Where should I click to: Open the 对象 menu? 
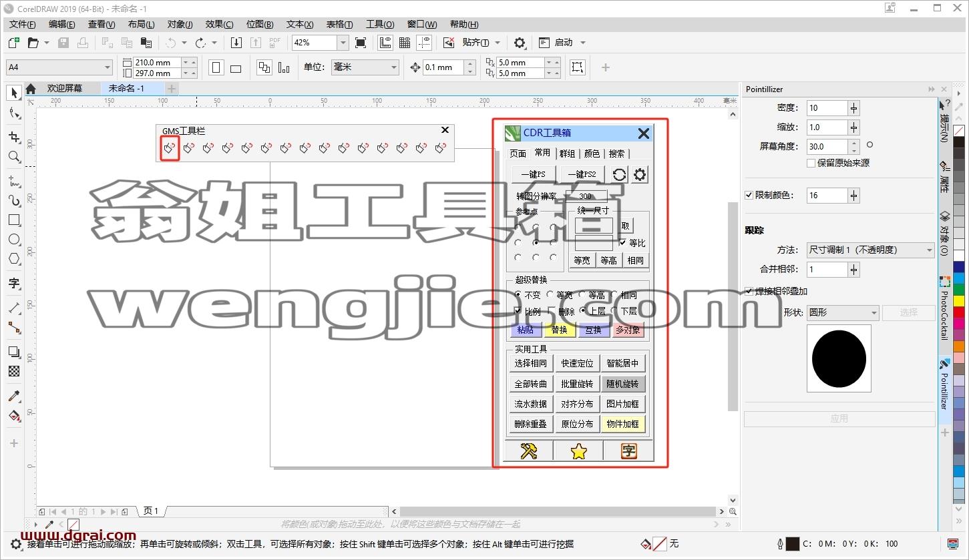pos(180,24)
